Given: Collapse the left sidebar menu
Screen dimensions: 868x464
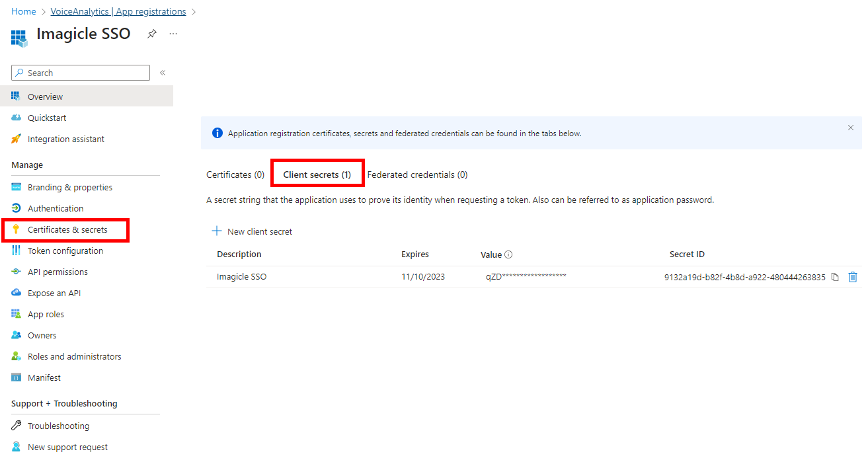Looking at the screenshot, I should tap(163, 73).
